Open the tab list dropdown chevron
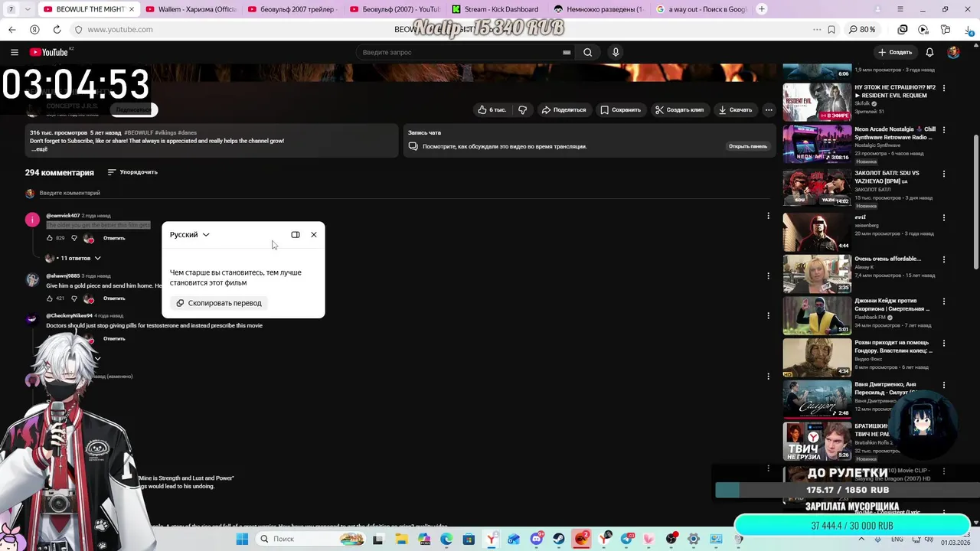The image size is (980, 551). point(28,9)
